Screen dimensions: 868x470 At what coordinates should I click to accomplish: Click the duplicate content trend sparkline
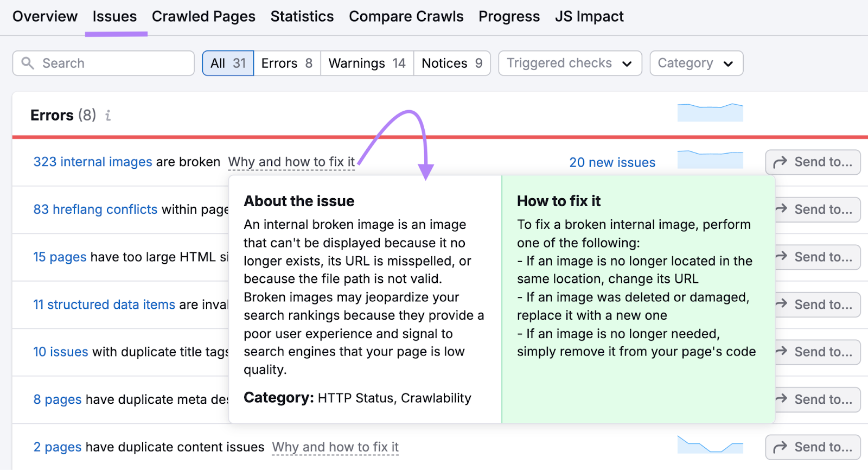pos(710,445)
